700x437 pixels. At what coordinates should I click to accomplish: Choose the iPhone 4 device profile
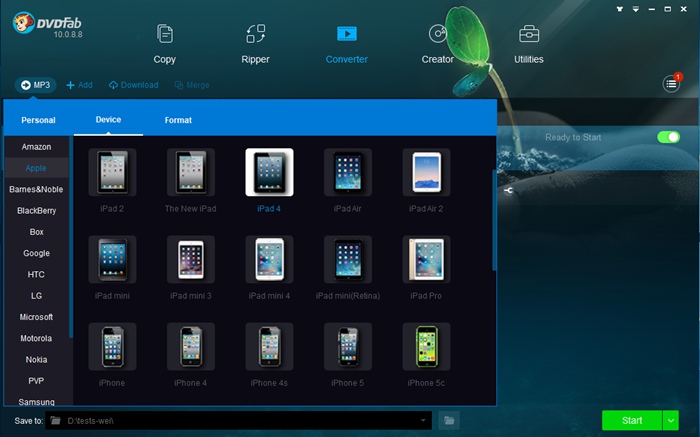191,346
